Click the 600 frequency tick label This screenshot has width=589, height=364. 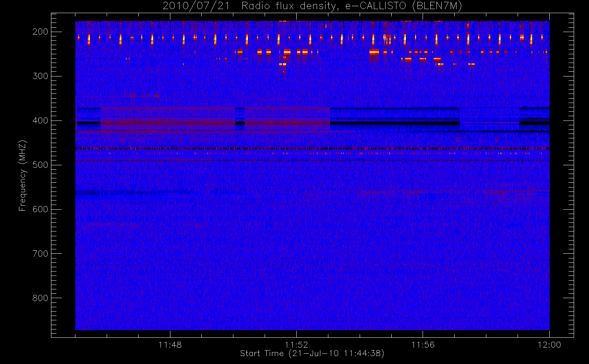pos(40,209)
